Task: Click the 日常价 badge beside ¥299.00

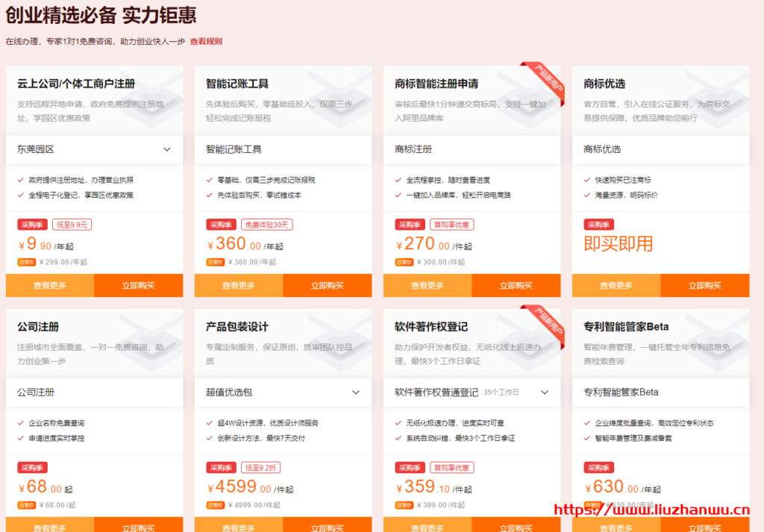Action: coord(27,262)
